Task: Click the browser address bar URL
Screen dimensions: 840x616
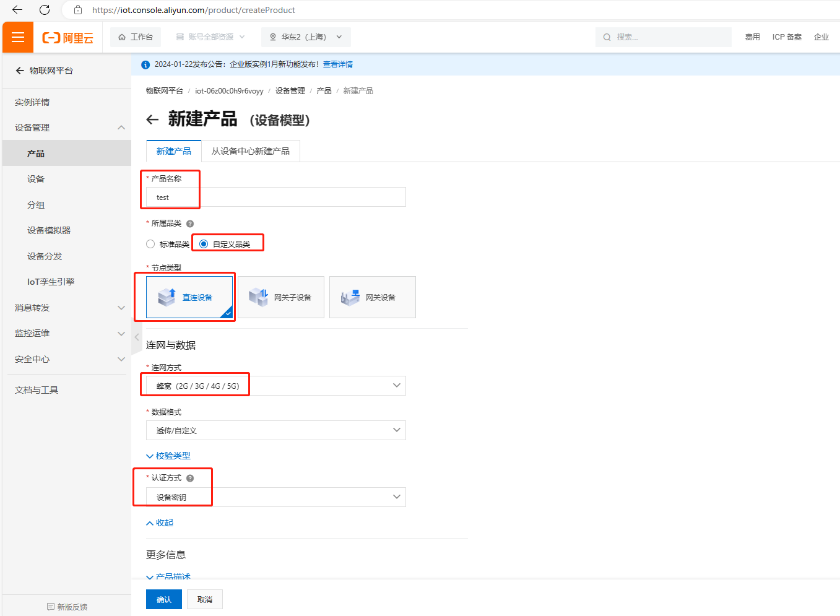Action: [194, 10]
